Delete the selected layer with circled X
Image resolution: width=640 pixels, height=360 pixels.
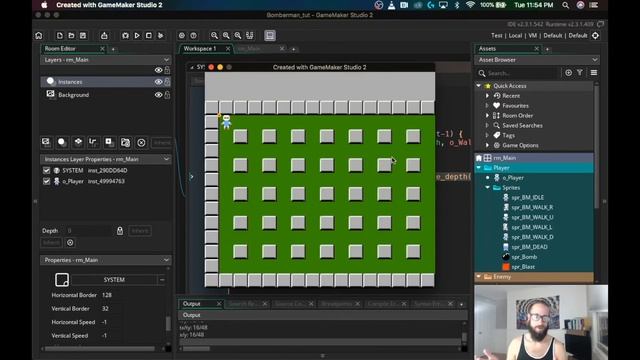tap(141, 142)
